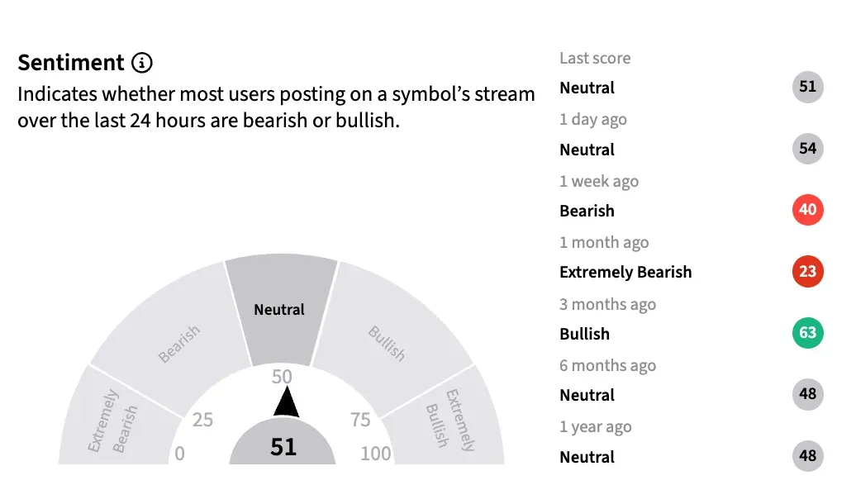The image size is (856, 504).
Task: Click the Neutral last score label
Action: [x=587, y=88]
